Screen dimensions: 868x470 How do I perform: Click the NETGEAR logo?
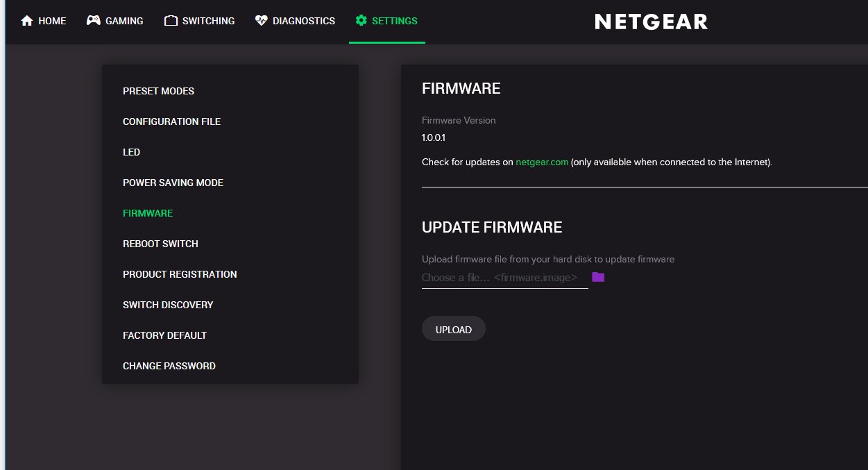[x=650, y=21]
